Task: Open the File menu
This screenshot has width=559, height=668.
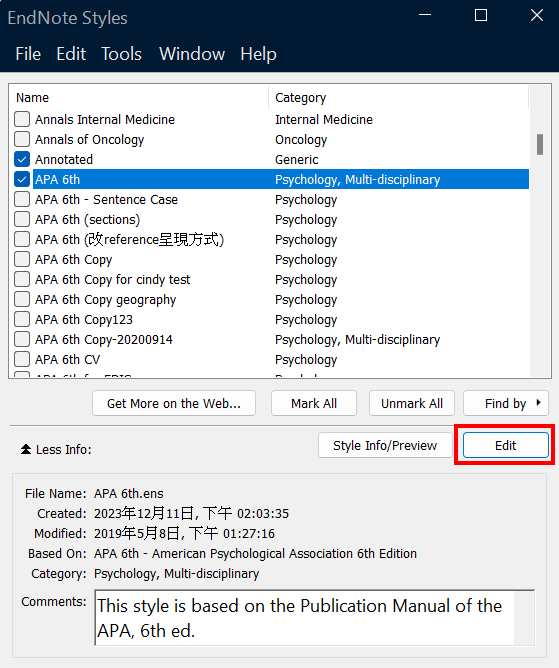Action: [28, 54]
